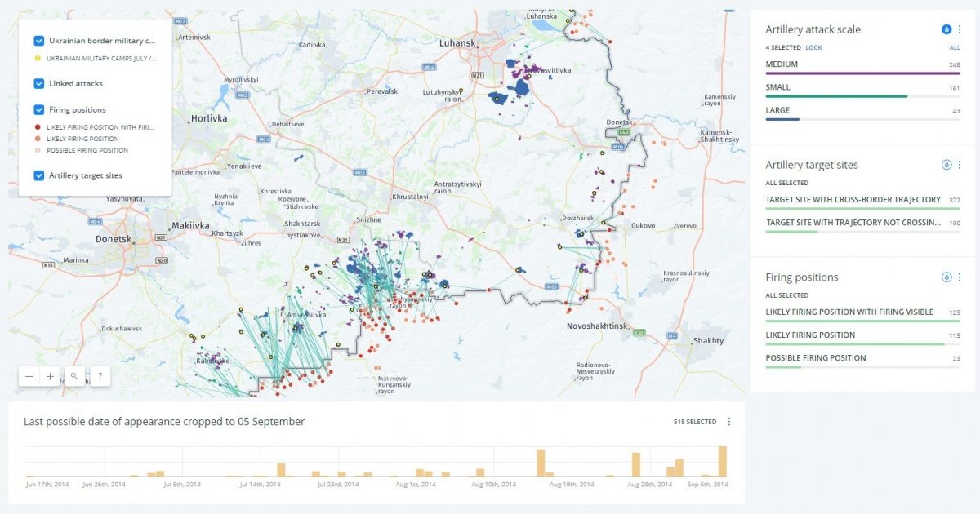
Task: Open Firing positions widget options menu
Action: pyautogui.click(x=960, y=277)
